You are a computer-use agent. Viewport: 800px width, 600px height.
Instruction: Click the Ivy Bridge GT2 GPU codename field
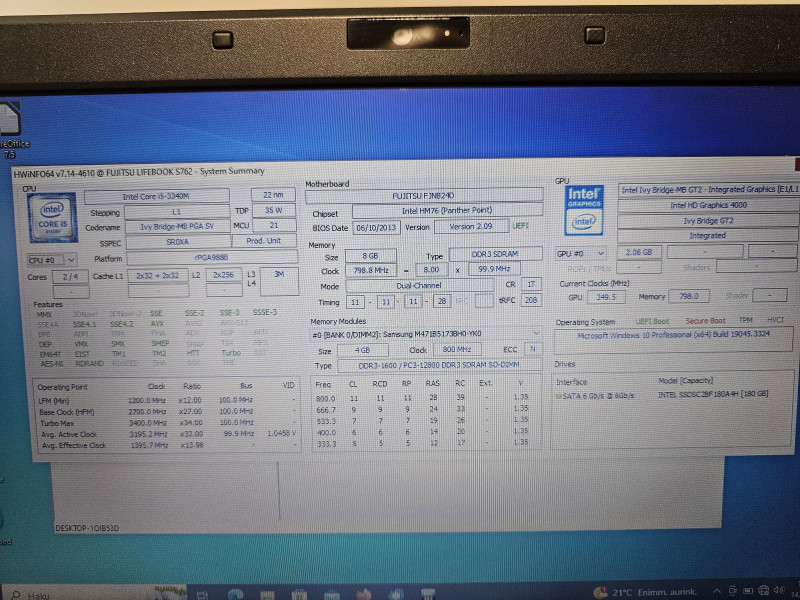pos(708,220)
